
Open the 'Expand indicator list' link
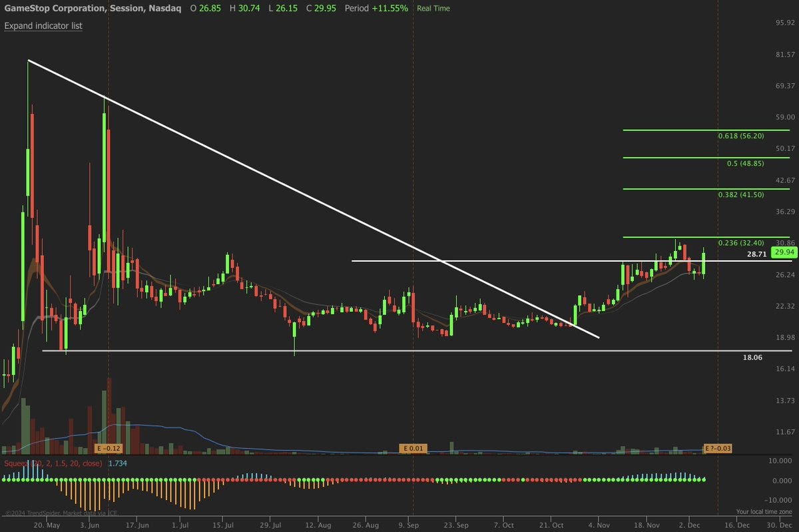tap(43, 26)
